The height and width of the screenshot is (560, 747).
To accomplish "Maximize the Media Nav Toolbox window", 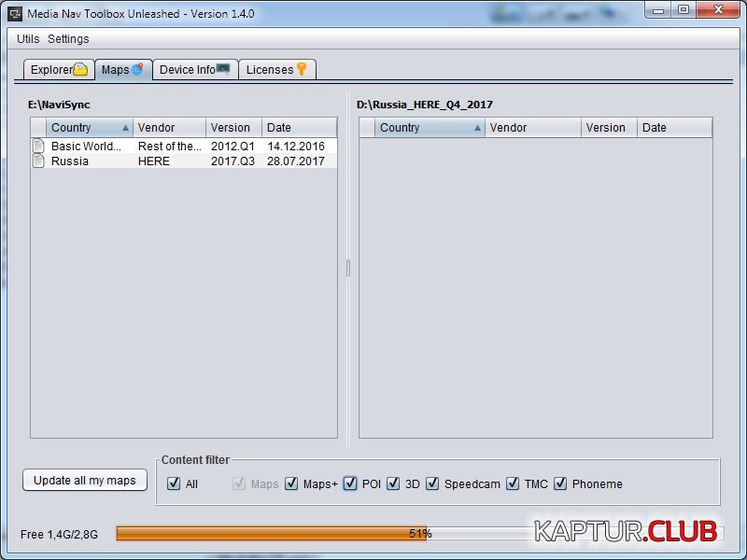I will pyautogui.click(x=684, y=10).
